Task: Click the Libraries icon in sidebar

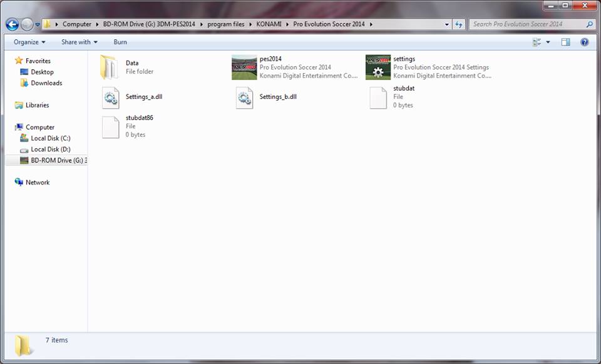Action: click(19, 105)
